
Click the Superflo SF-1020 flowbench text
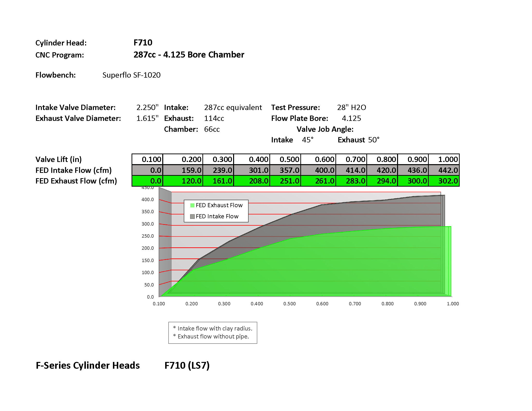coord(131,75)
